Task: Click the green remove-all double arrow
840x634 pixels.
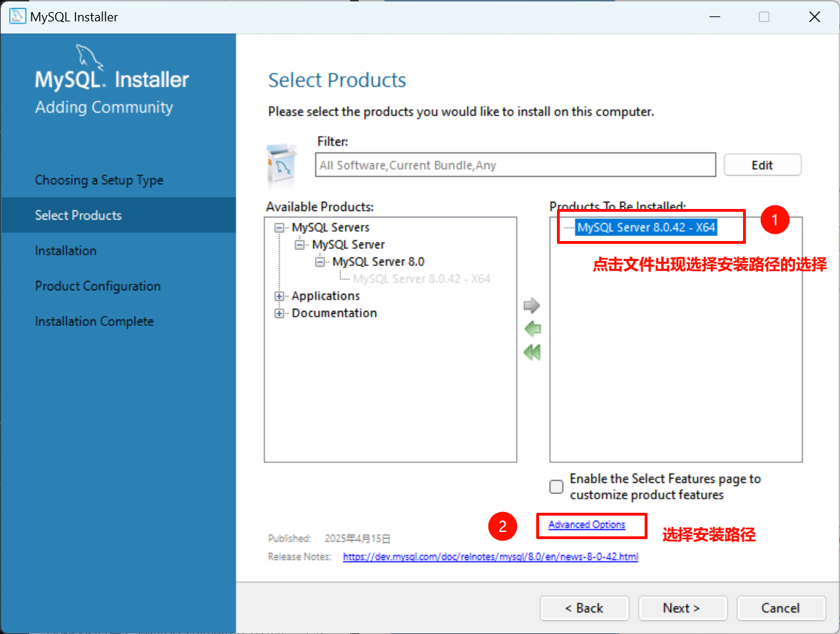Action: pyautogui.click(x=532, y=352)
